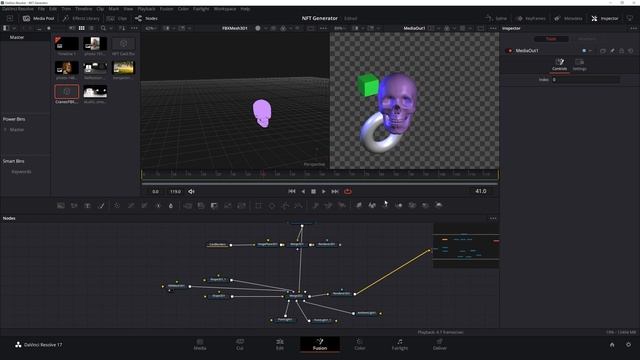Toggle the Inspector panel
This screenshot has width=640, height=360.
(x=605, y=18)
